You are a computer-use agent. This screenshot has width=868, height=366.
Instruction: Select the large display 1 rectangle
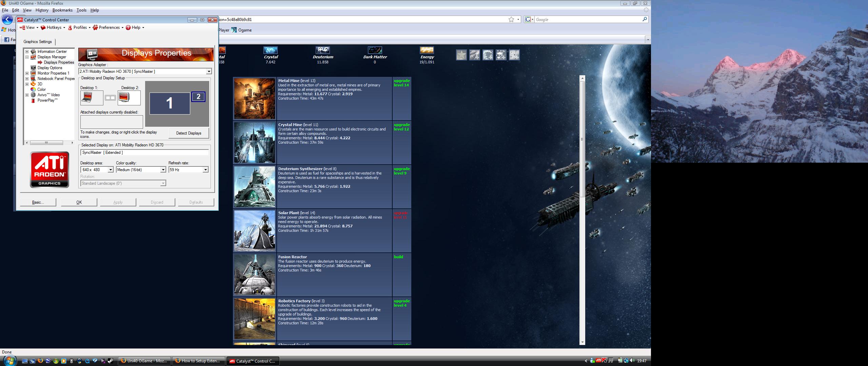coord(170,103)
